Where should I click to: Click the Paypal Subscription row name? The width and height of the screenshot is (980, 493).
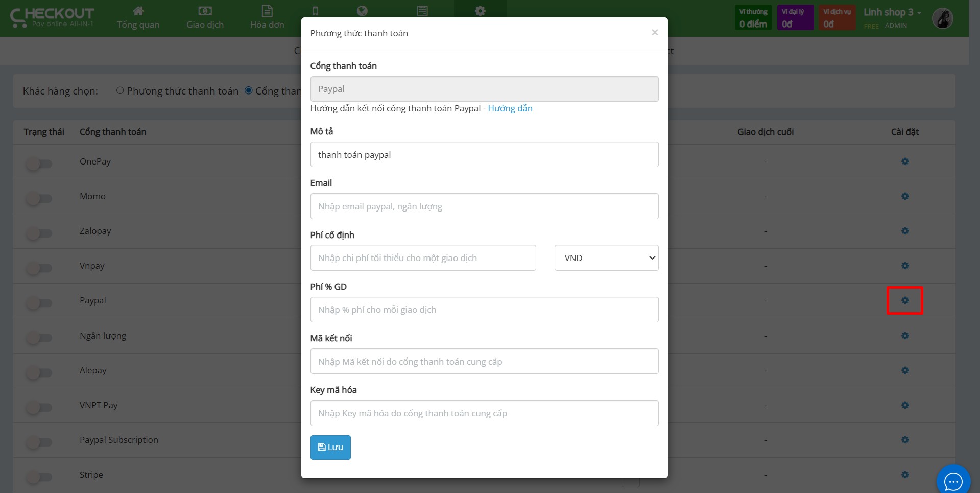[119, 440]
